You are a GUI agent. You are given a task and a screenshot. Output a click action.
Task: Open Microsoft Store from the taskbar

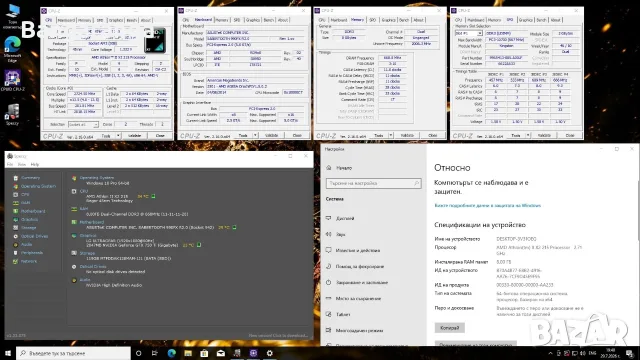(x=204, y=353)
